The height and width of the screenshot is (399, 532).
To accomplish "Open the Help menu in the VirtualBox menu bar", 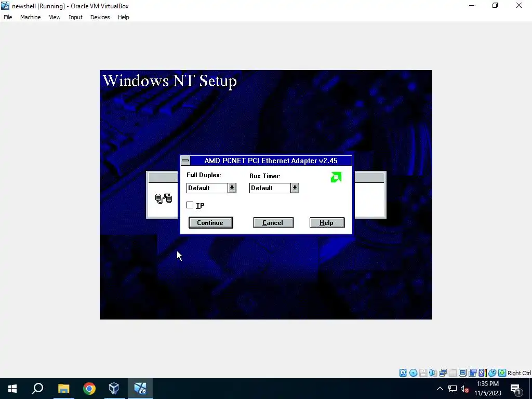I will click(124, 17).
